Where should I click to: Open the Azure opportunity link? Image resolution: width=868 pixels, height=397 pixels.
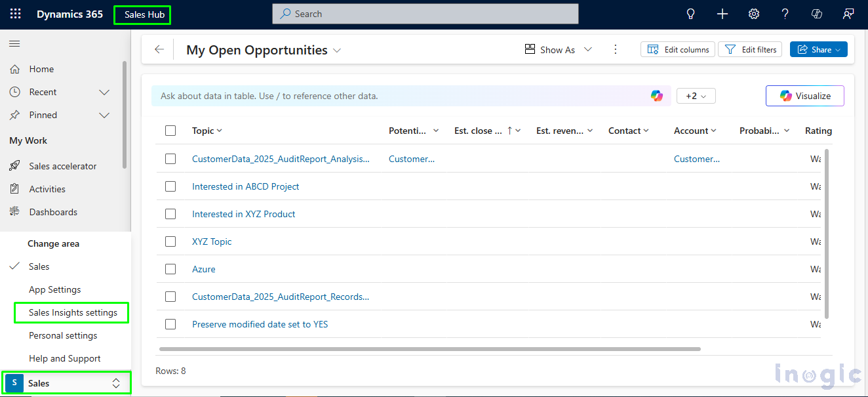click(x=204, y=269)
